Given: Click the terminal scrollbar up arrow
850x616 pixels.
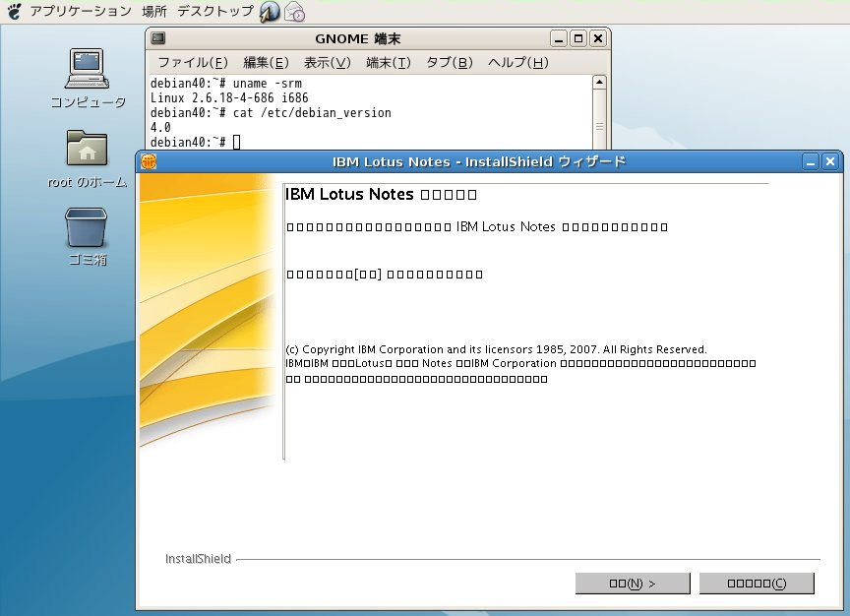Looking at the screenshot, I should [x=599, y=82].
